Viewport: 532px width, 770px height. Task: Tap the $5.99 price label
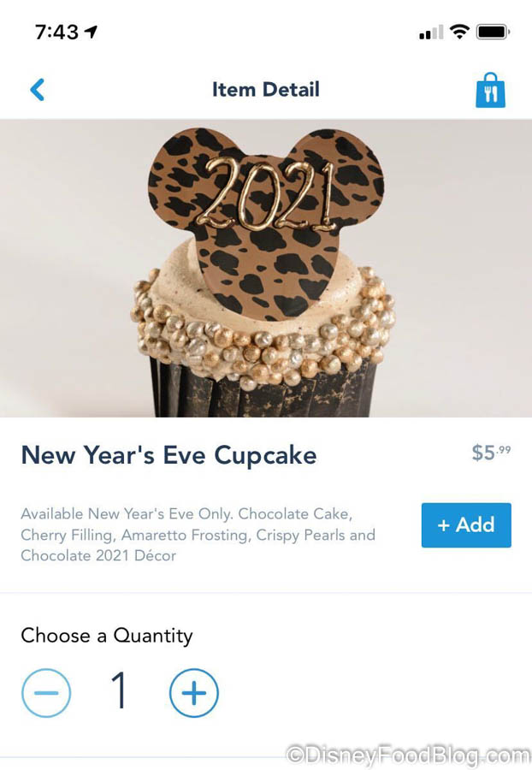[x=491, y=453]
